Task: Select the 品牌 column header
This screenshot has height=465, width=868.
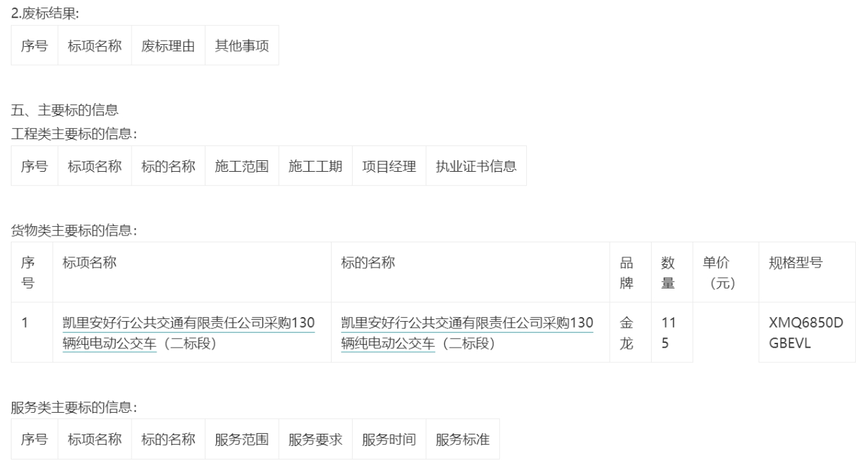Action: (x=631, y=272)
